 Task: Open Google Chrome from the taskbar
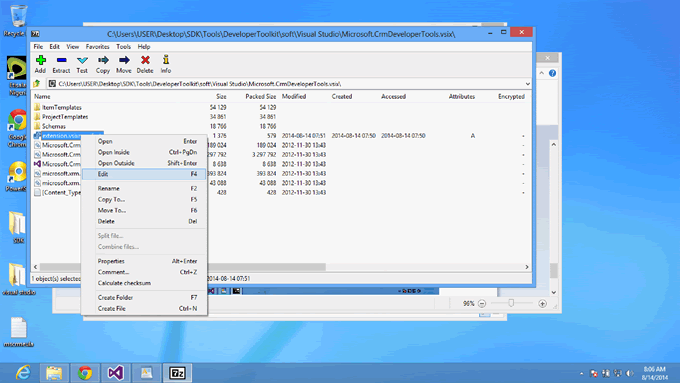[x=85, y=373]
